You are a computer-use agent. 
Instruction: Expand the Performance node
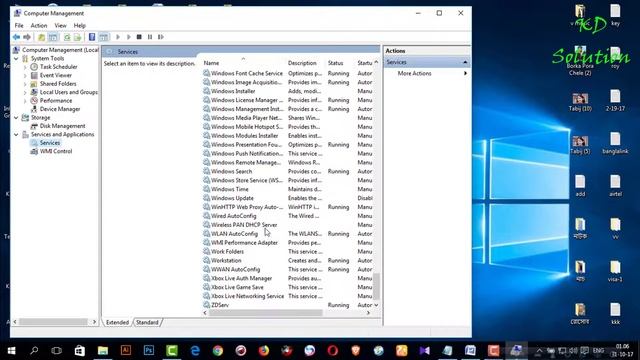click(25, 101)
